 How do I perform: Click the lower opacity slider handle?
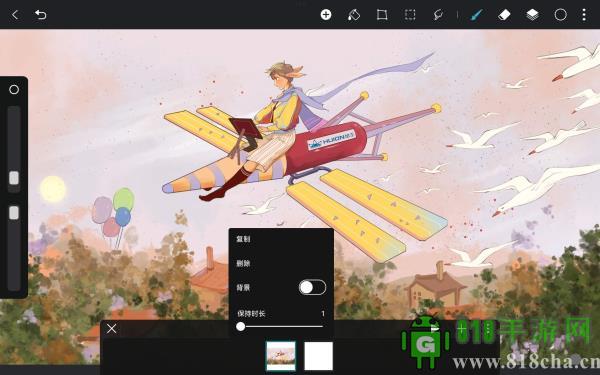click(14, 213)
